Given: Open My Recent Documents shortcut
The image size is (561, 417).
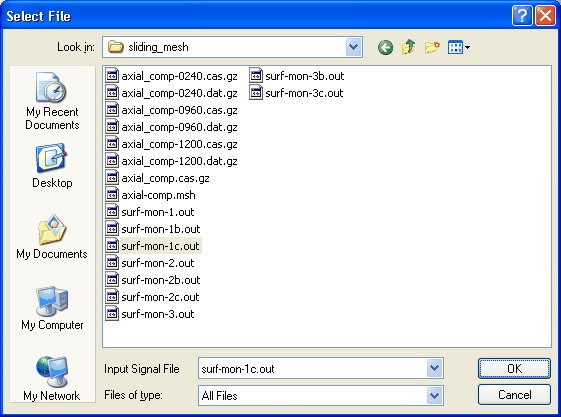Looking at the screenshot, I should click(52, 101).
